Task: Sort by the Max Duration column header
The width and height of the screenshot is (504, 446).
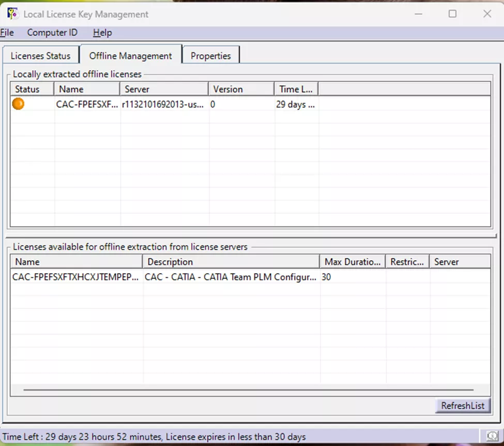Action: [x=352, y=261]
